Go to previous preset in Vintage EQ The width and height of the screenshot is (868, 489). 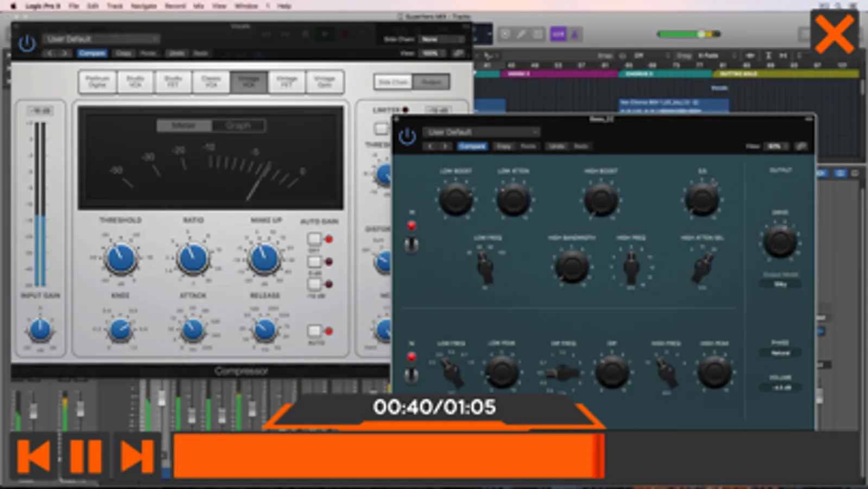tap(430, 146)
